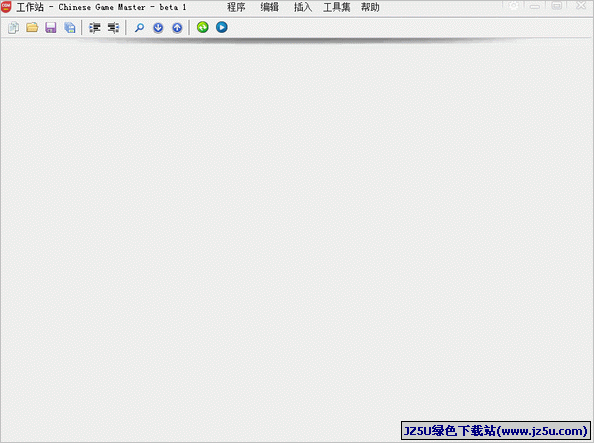
Task: Click the green refresh arrows icon
Action: click(203, 27)
